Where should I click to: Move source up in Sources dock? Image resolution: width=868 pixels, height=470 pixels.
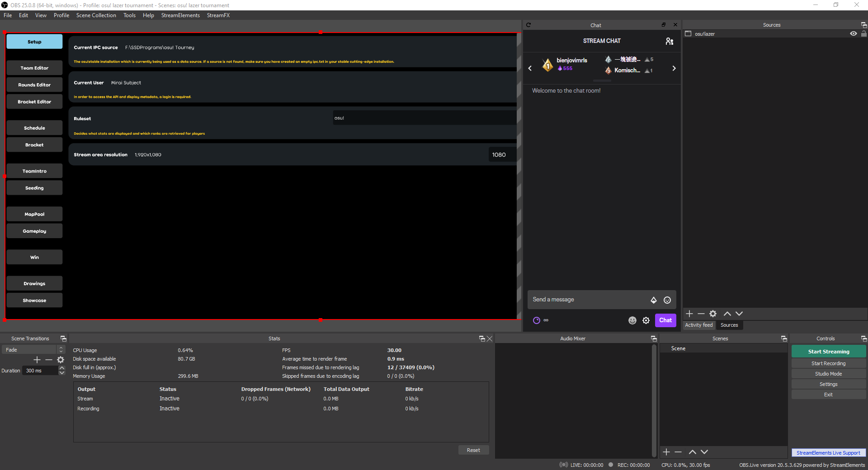727,314
